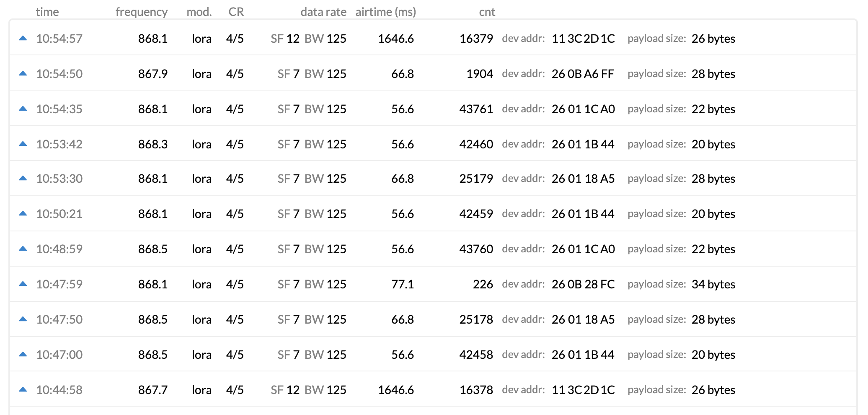Click the cnt column header

coord(487,12)
